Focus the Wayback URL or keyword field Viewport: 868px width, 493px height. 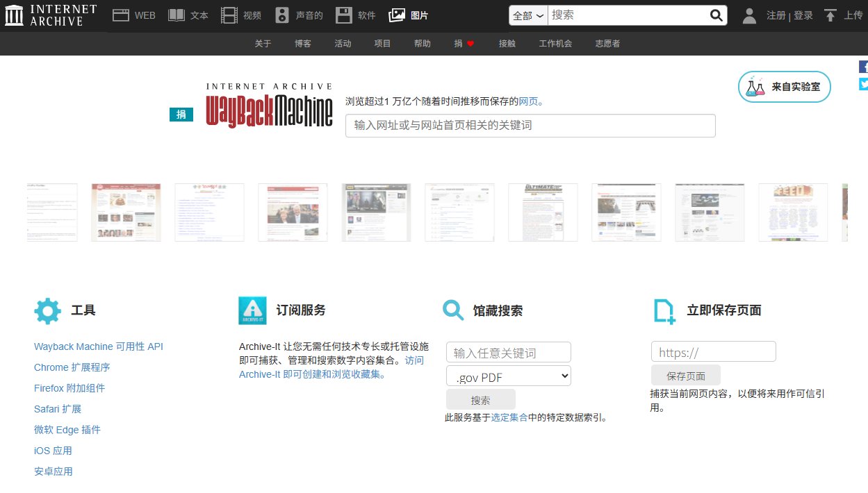(530, 126)
